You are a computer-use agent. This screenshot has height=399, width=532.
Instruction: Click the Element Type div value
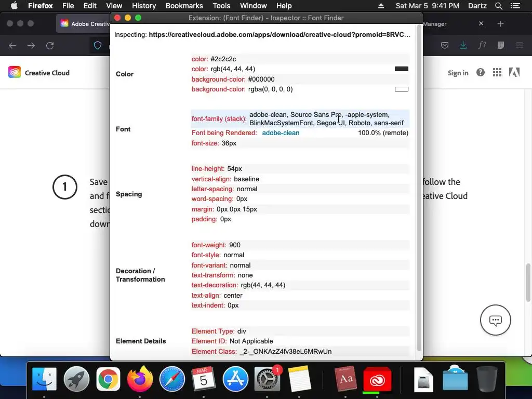[x=242, y=331]
